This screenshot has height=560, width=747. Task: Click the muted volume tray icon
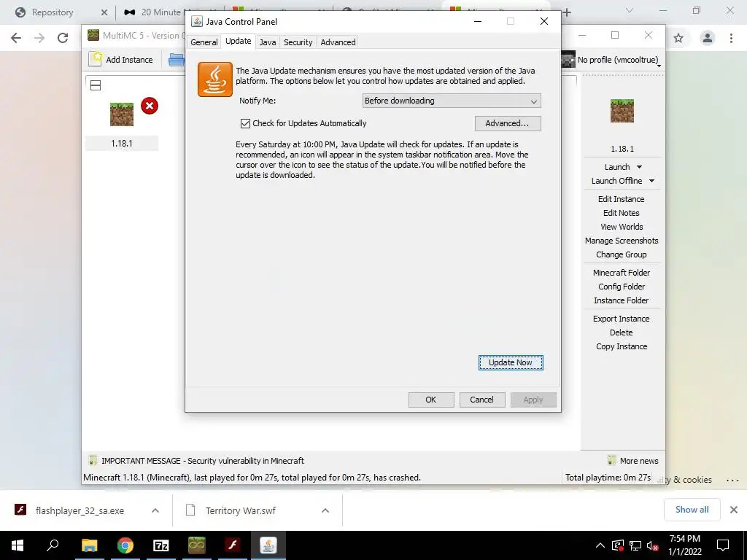(x=652, y=545)
